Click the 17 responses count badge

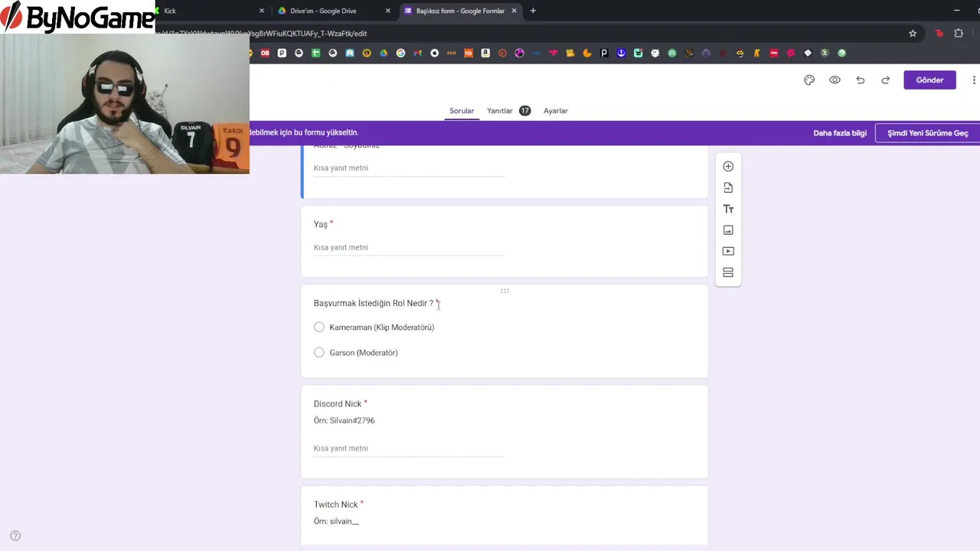click(524, 111)
